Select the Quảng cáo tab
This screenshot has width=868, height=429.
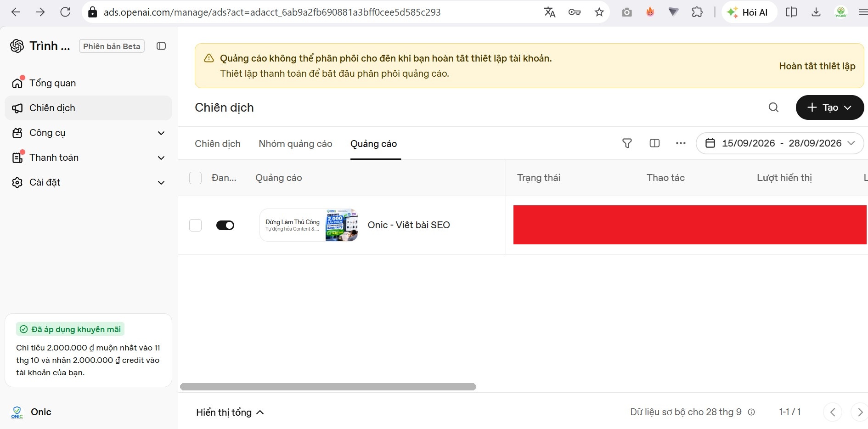[374, 144]
